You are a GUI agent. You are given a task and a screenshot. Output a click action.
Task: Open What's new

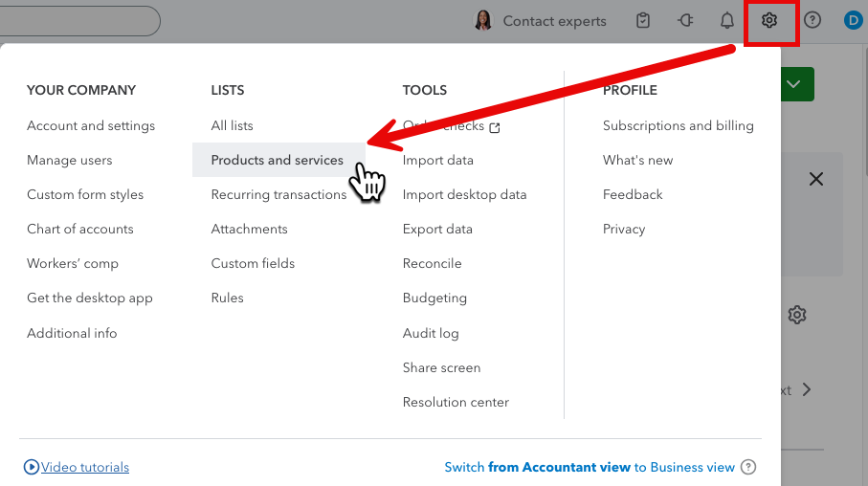(637, 161)
